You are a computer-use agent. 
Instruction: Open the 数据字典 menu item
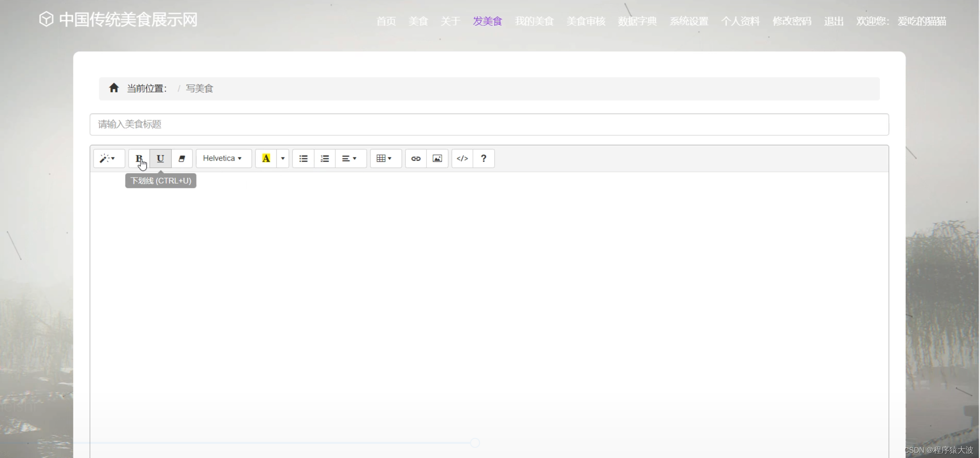[x=637, y=21]
